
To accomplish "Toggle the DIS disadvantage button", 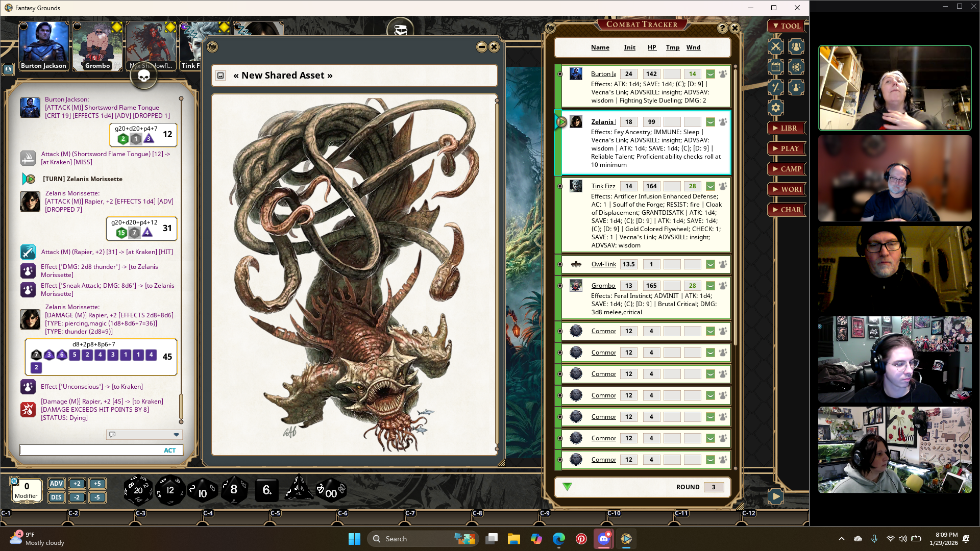I will click(x=56, y=497).
